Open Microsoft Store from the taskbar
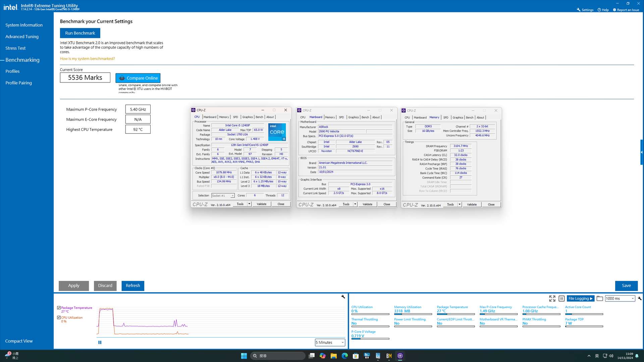This screenshot has height=362, width=644. [356, 356]
